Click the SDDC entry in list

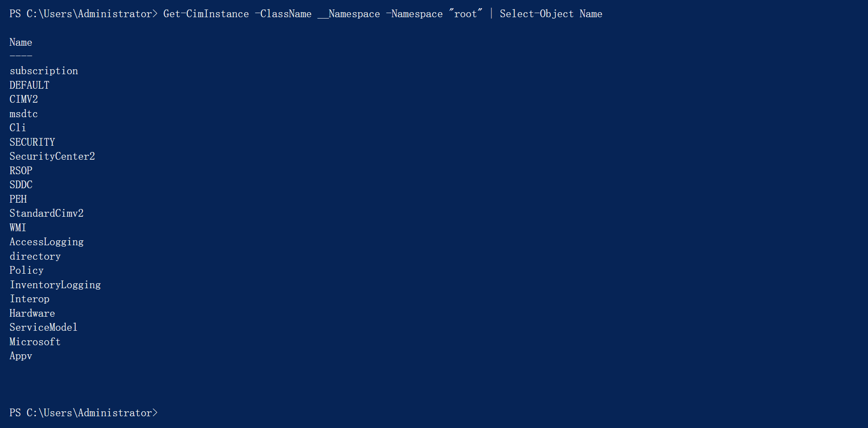click(x=21, y=185)
